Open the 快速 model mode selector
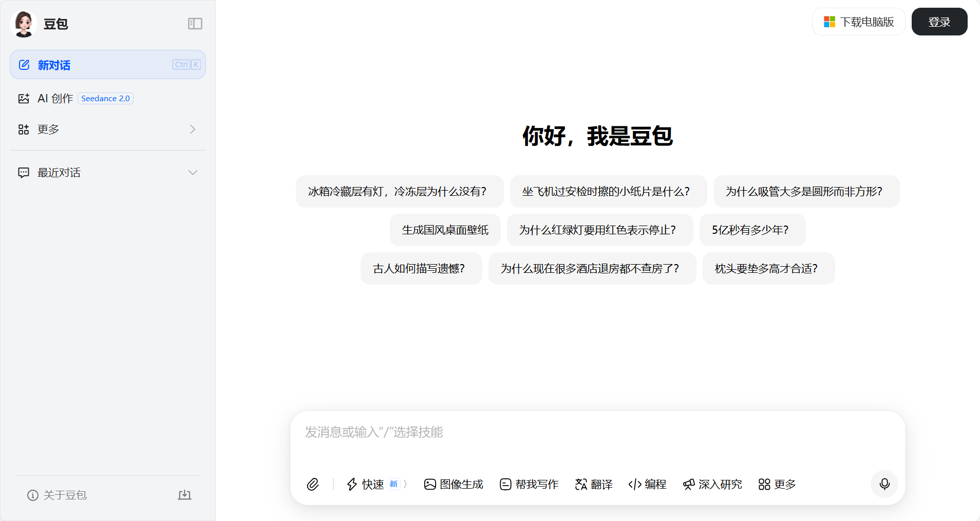The image size is (980, 521). (376, 484)
